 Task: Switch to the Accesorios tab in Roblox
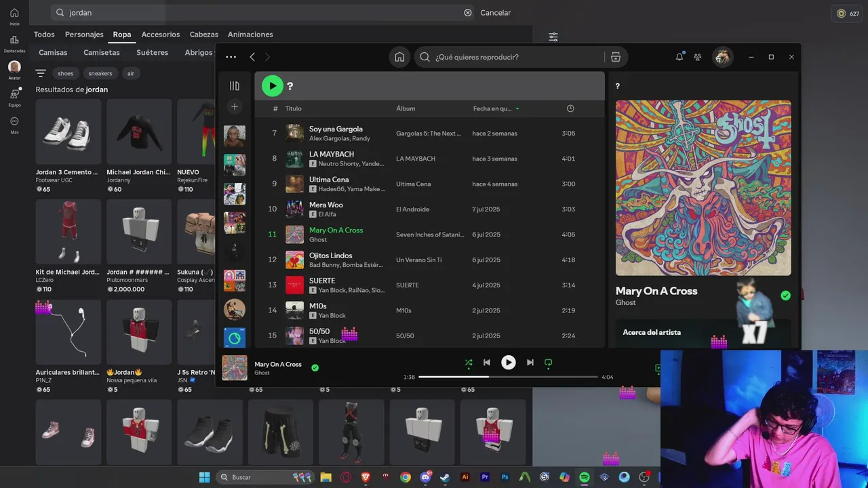pyautogui.click(x=161, y=35)
